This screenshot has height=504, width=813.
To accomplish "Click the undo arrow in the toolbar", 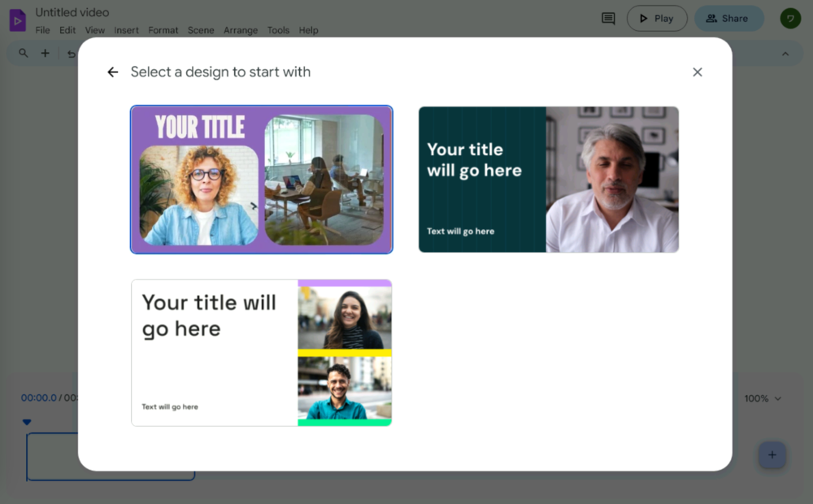I will (71, 54).
